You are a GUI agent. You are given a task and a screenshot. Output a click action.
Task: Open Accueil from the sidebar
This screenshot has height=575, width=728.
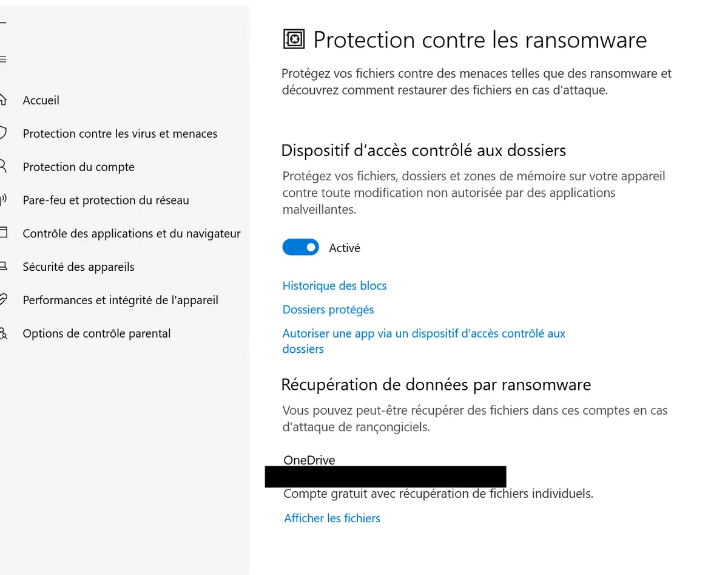point(40,100)
